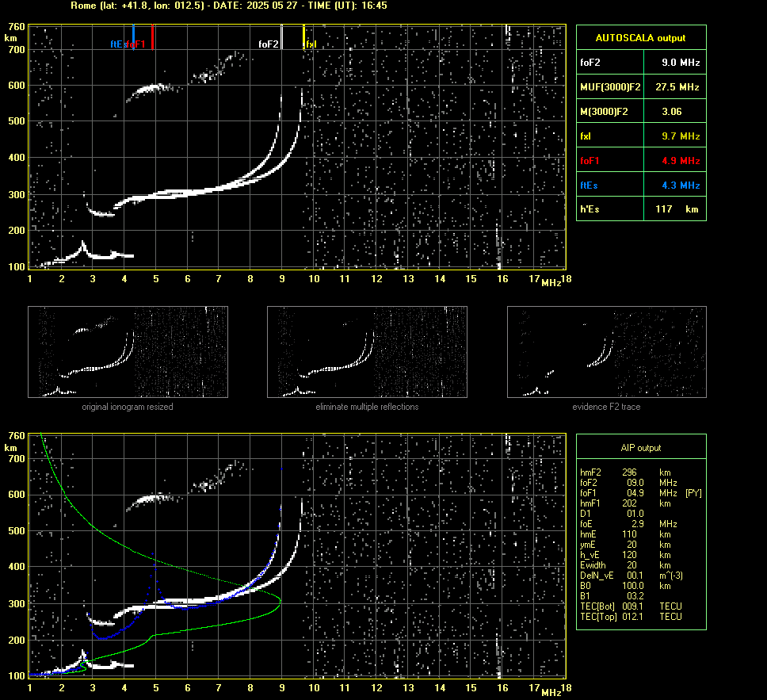The image size is (767, 700).
Task: Click the hmF2 value '296' in AIP output
Action: click(x=629, y=472)
